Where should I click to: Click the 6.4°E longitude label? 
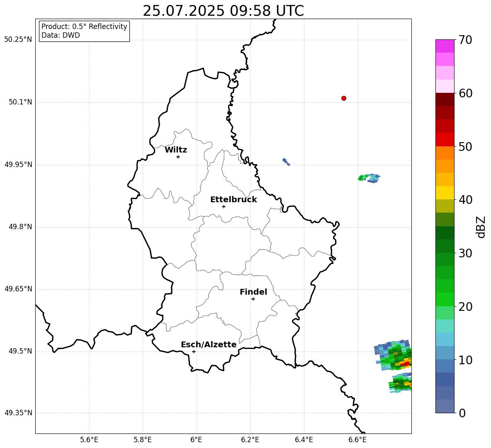pos(304,440)
